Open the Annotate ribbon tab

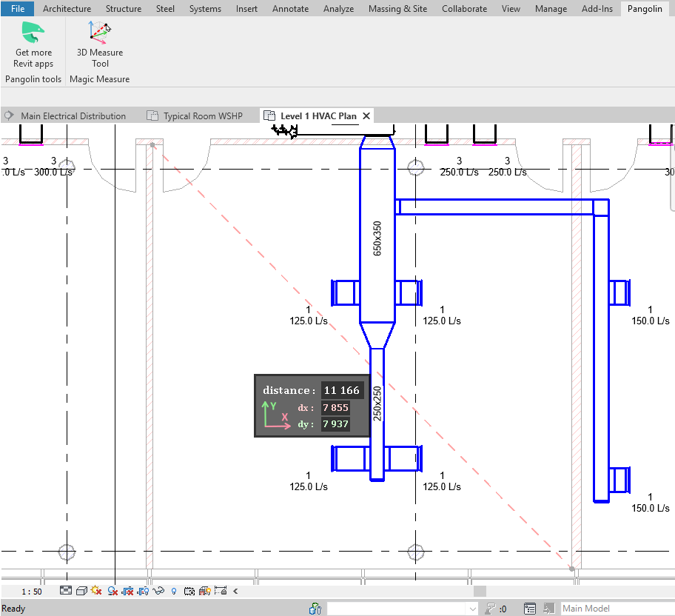[x=290, y=9]
